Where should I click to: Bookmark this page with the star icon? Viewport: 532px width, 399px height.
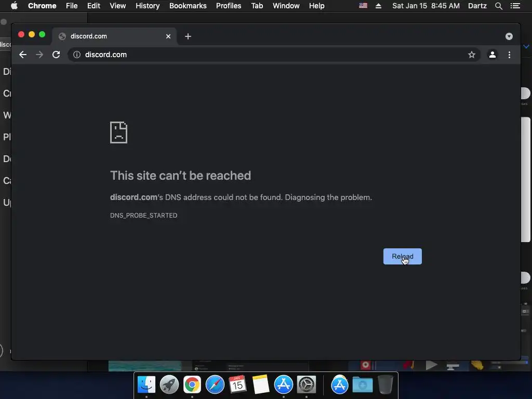coord(472,55)
